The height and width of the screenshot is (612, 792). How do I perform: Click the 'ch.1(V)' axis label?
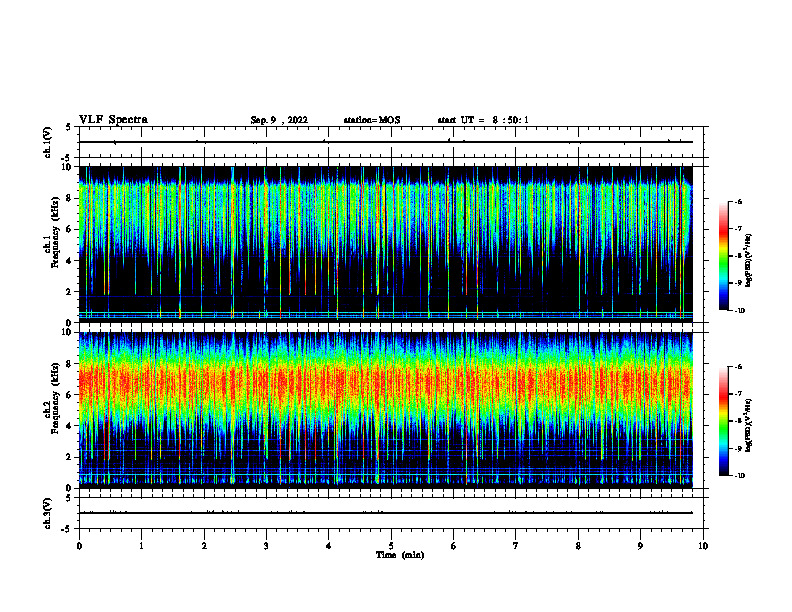[47, 142]
